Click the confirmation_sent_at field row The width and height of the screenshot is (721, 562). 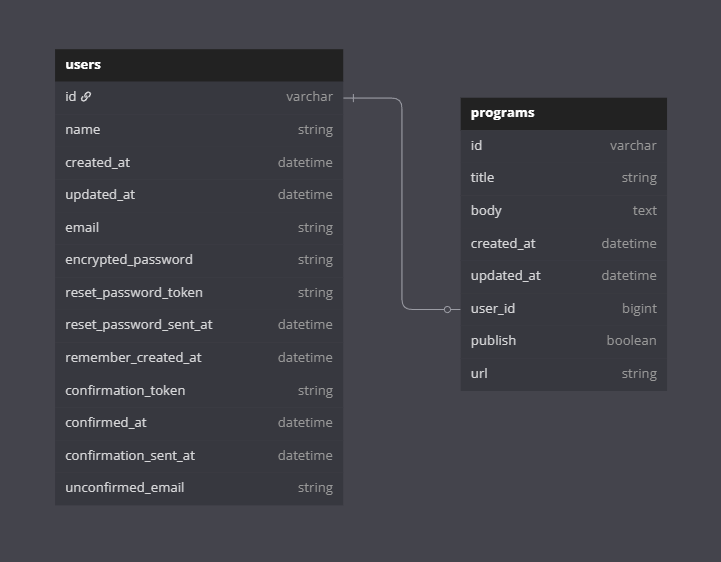click(198, 455)
